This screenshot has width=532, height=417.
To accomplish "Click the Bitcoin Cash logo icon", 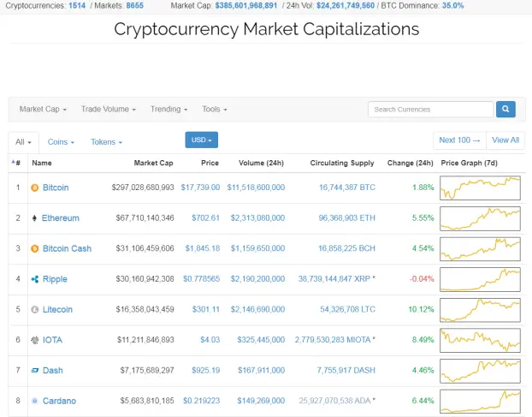I will pyautogui.click(x=34, y=248).
